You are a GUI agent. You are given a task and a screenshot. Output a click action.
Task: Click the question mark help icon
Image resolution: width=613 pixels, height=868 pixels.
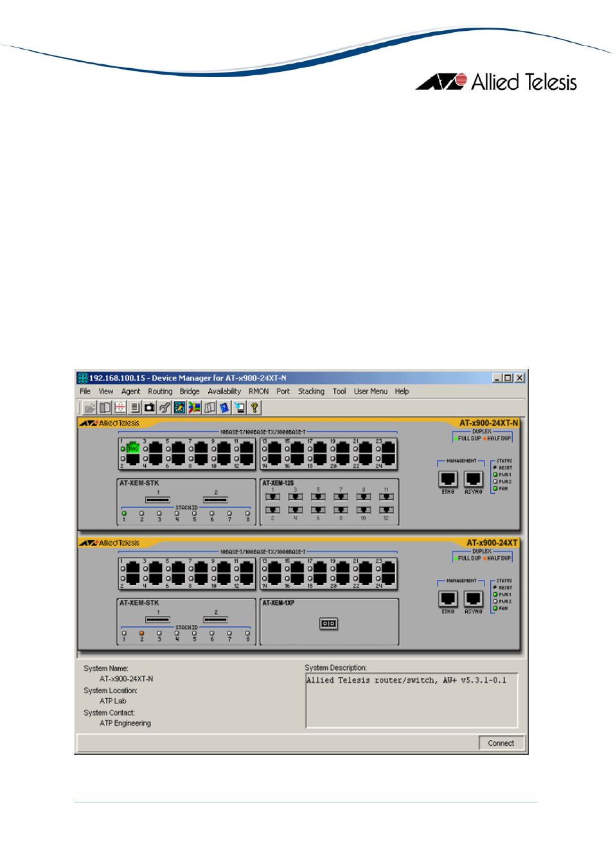(254, 408)
